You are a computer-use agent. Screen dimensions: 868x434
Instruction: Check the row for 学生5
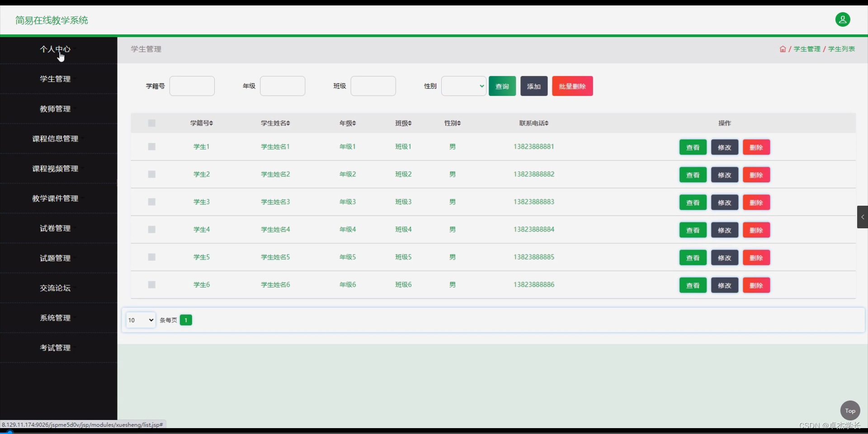(152, 257)
